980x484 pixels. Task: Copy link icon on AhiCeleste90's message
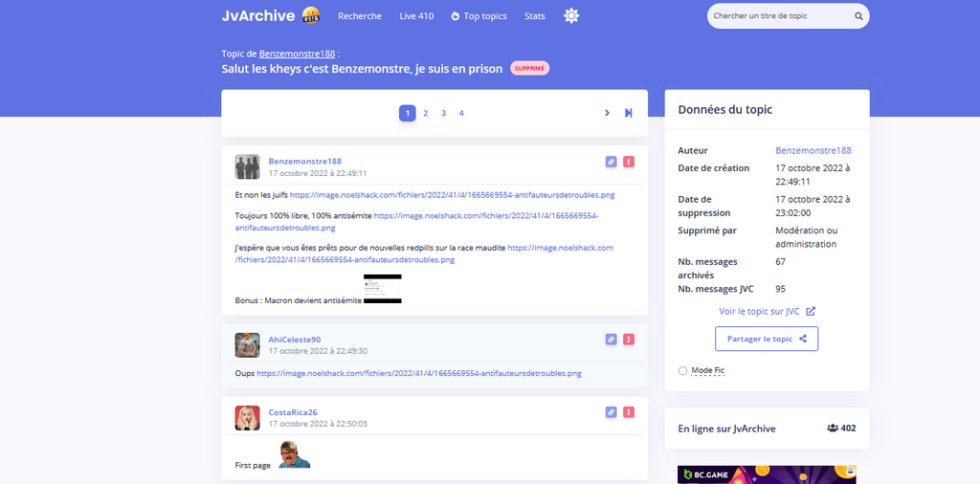(611, 339)
